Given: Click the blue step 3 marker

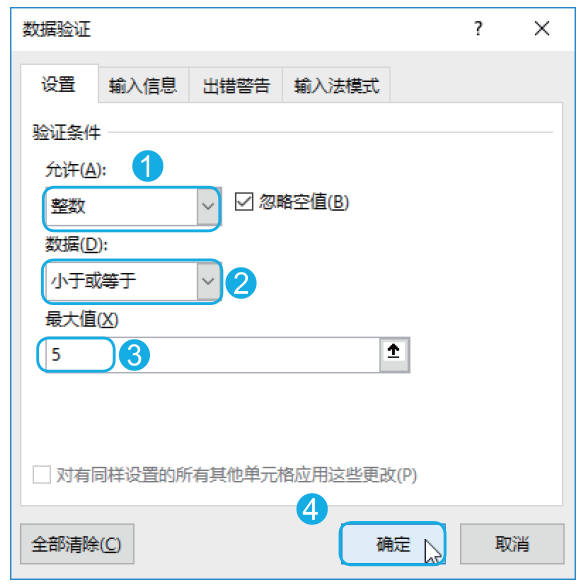Looking at the screenshot, I should click(134, 355).
